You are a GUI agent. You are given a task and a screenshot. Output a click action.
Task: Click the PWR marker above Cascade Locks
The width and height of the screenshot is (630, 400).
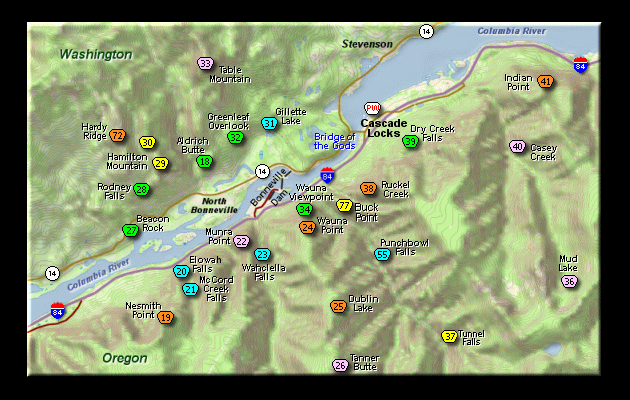[373, 108]
